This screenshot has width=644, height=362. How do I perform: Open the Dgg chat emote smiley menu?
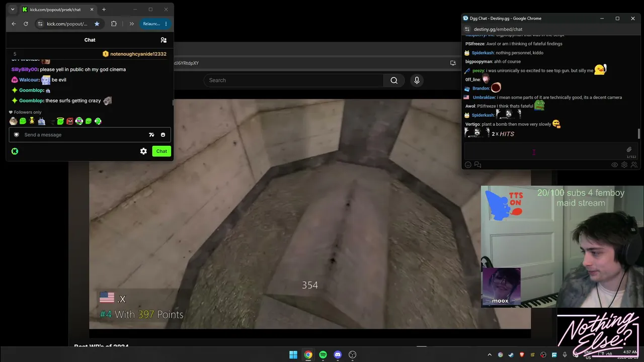[x=468, y=165]
